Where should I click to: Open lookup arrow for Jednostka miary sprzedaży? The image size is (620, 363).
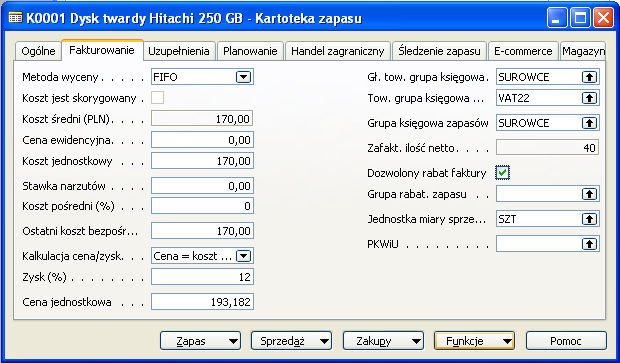tap(589, 219)
